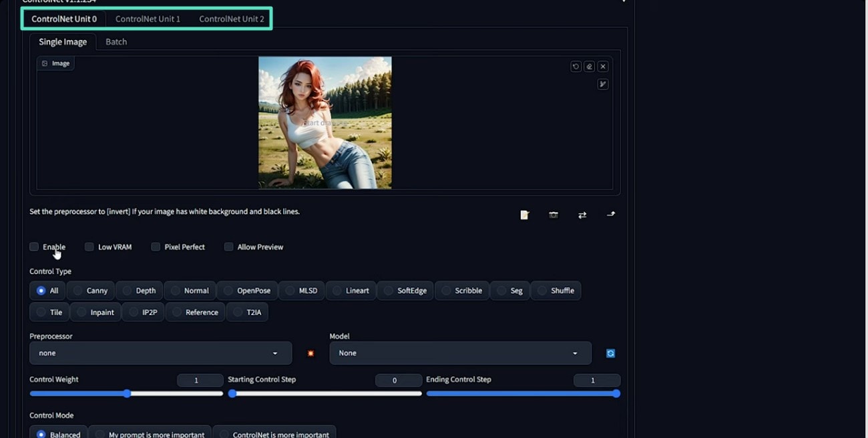
Task: Select the T2IA control type
Action: click(247, 312)
